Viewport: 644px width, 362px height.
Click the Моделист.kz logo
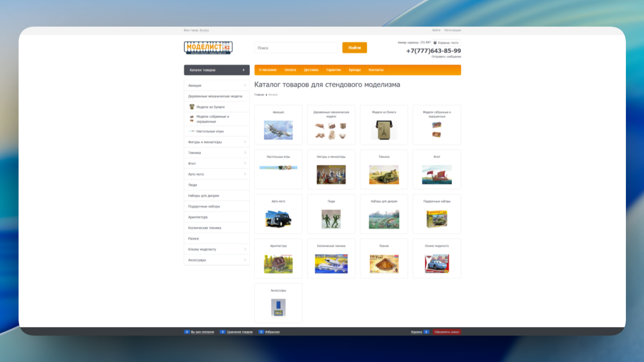(208, 48)
